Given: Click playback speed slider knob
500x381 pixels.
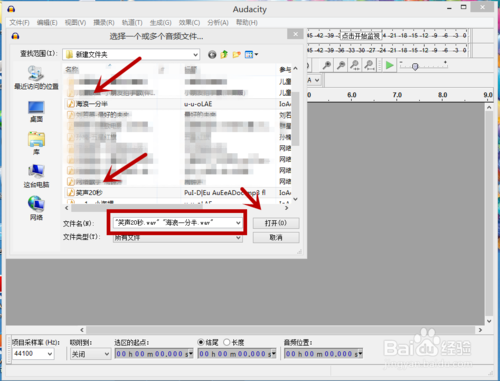Looking at the screenshot, I should tap(415, 67).
